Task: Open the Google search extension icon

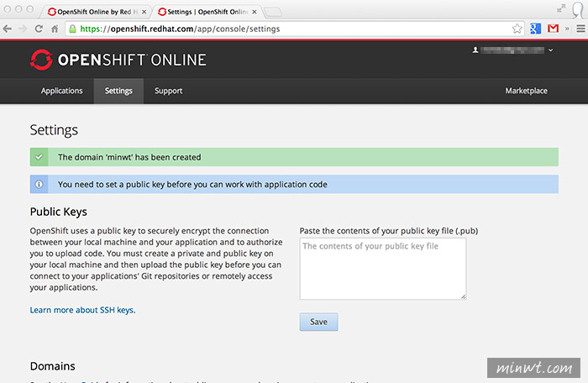Action: point(536,29)
